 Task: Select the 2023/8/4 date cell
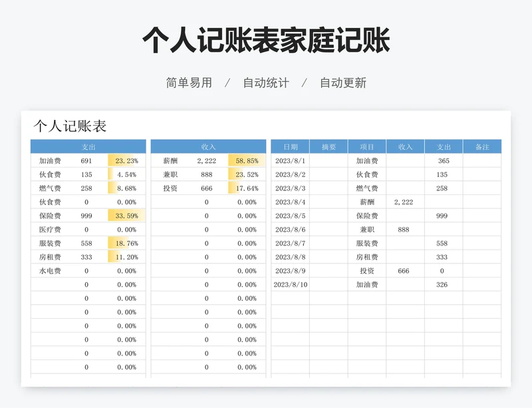290,202
